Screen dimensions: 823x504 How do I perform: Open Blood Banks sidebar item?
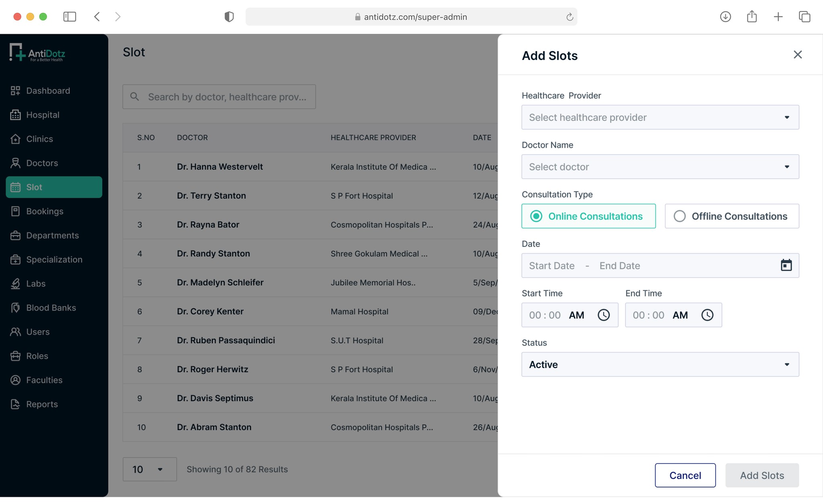pos(51,308)
